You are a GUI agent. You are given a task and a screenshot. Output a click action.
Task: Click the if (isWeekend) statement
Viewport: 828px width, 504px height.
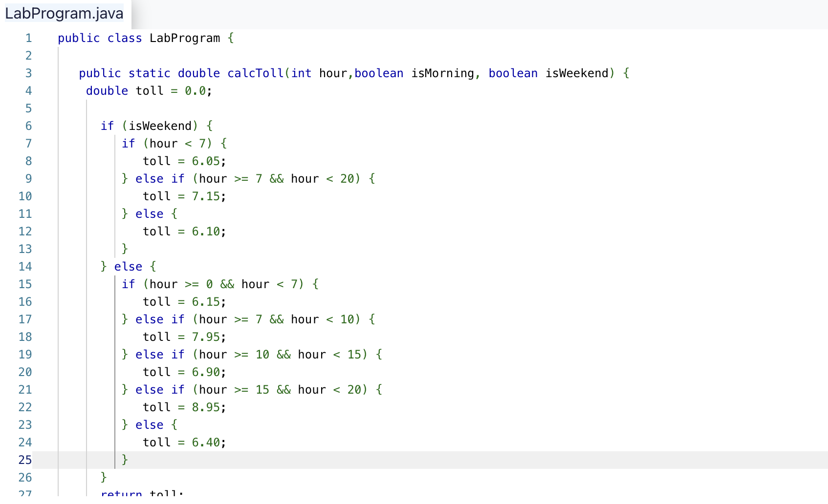(156, 126)
